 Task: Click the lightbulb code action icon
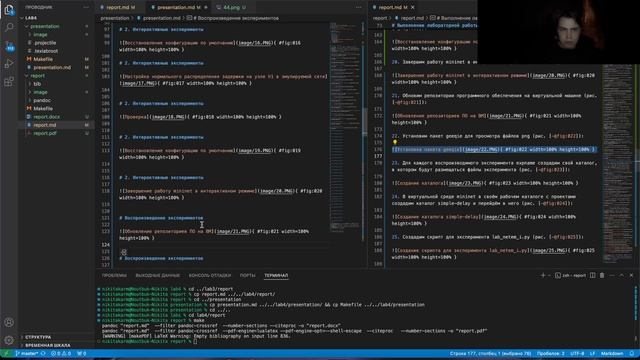pos(395,142)
